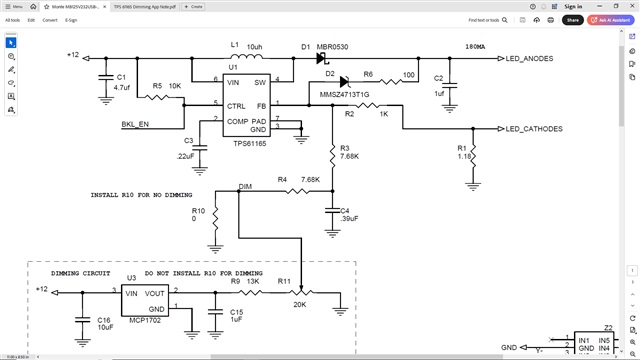
Task: Open the Edit tools menu
Action: (x=31, y=20)
